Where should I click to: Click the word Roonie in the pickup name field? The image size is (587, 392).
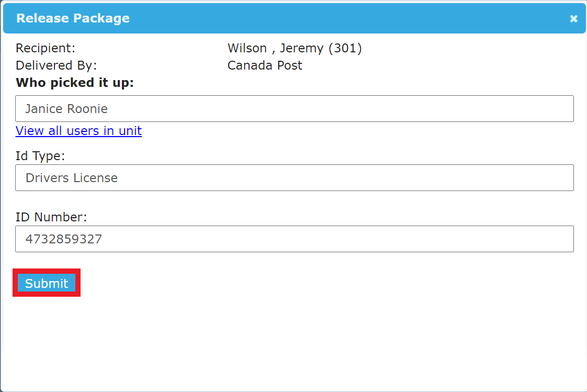(88, 108)
